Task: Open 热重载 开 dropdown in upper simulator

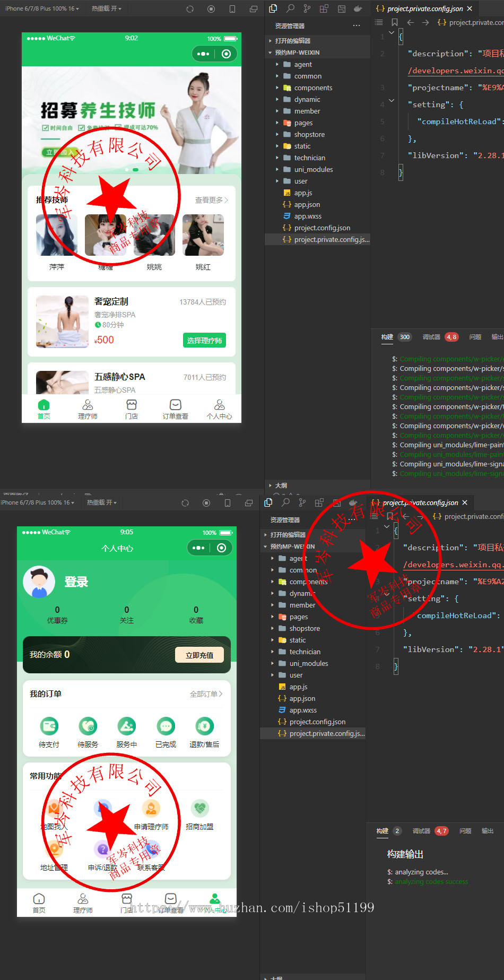Action: coord(106,8)
